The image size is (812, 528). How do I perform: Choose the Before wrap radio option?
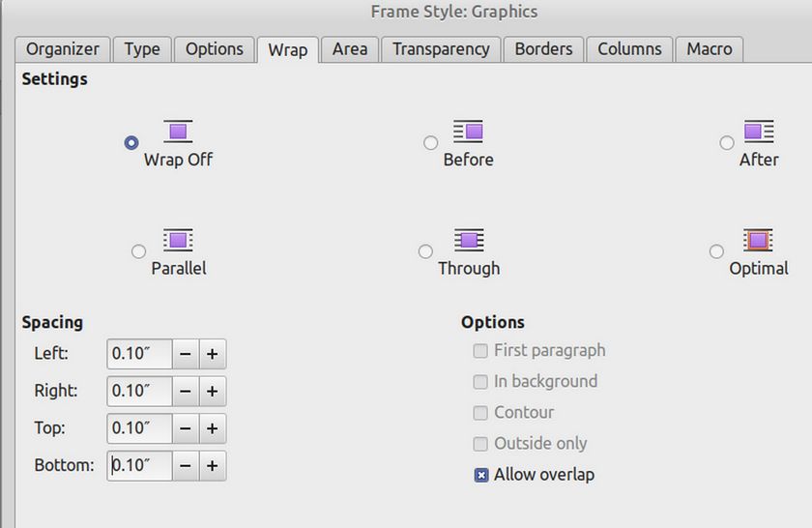tap(431, 143)
